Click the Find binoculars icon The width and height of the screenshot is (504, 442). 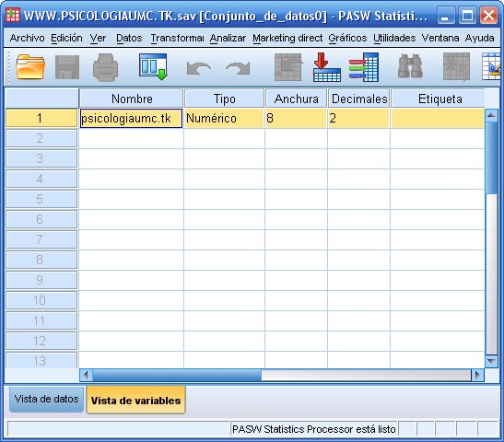click(410, 66)
